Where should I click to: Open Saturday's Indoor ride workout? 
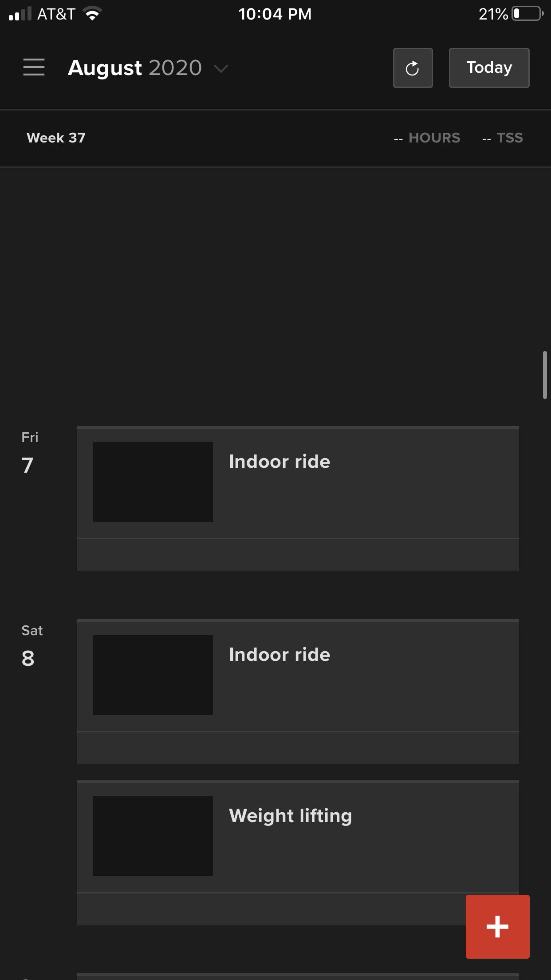pos(298,676)
